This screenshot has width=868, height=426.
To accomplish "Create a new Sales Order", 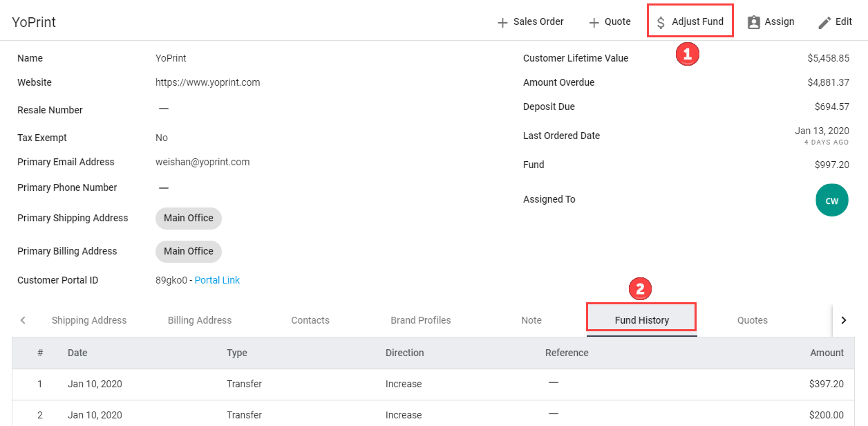I will [x=531, y=22].
